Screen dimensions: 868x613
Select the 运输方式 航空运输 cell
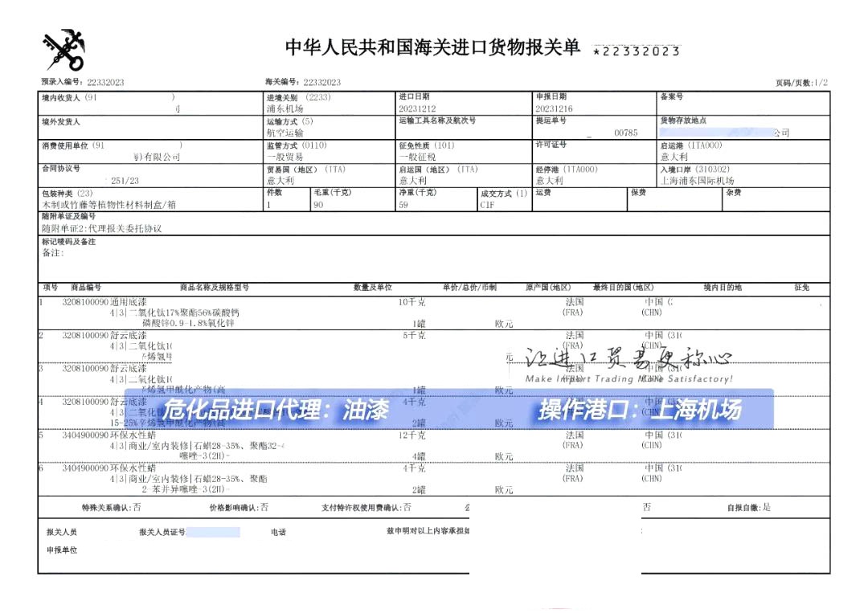tap(285, 133)
